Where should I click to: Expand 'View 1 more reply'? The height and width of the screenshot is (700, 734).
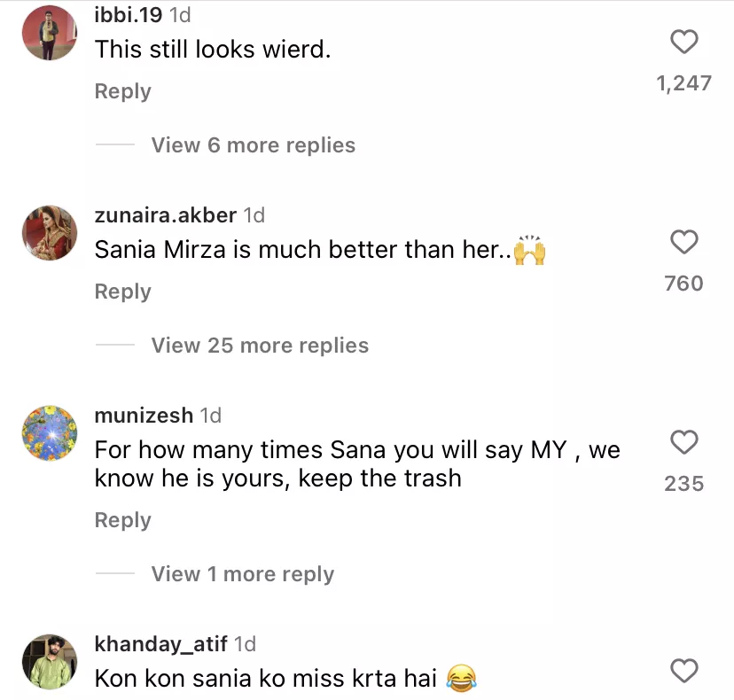point(242,574)
